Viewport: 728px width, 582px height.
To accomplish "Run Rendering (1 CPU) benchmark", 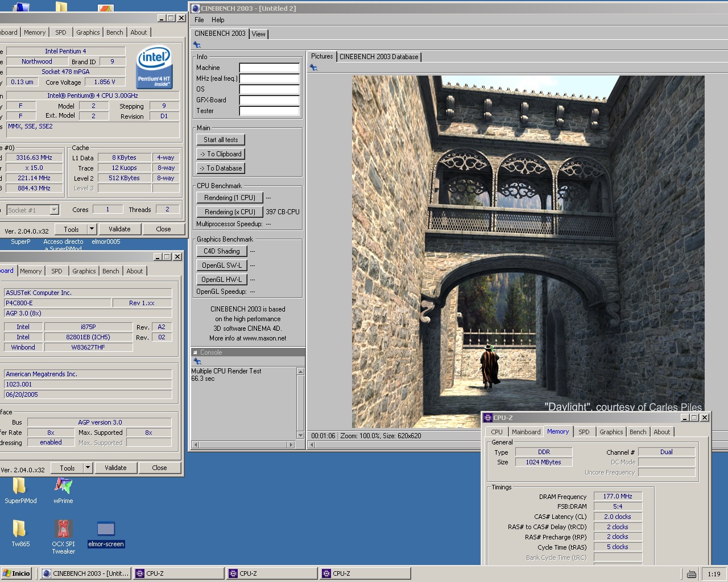I will point(230,198).
